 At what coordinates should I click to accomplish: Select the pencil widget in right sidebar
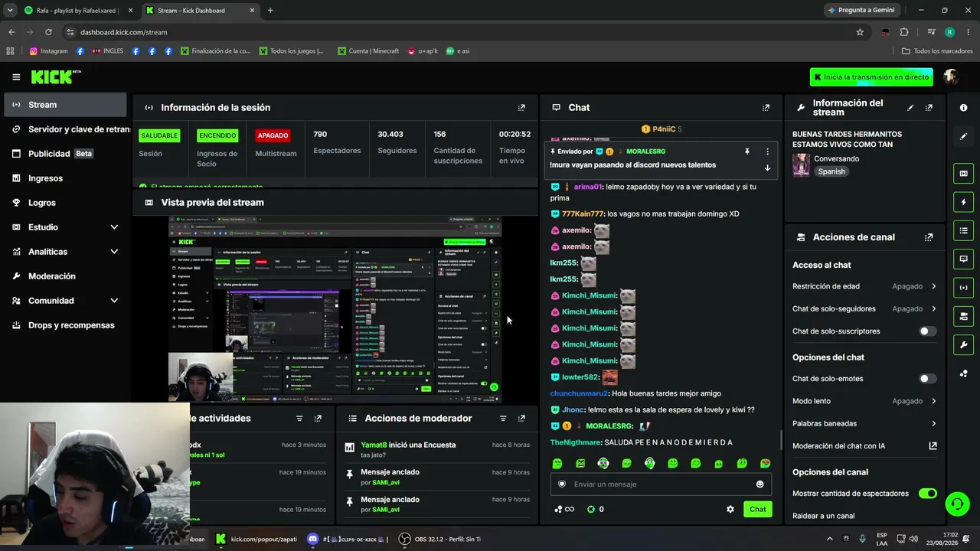point(963,136)
